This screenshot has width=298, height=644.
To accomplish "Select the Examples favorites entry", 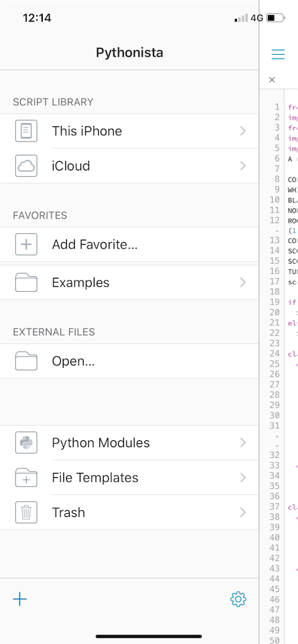I will pyautogui.click(x=130, y=282).
